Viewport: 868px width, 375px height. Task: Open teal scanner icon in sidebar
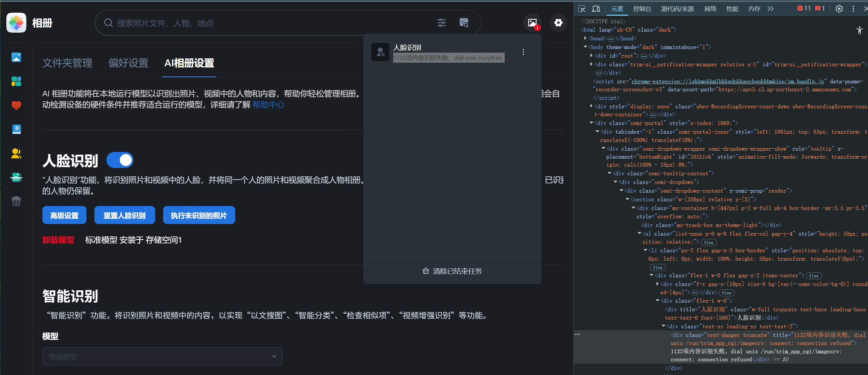click(x=16, y=177)
